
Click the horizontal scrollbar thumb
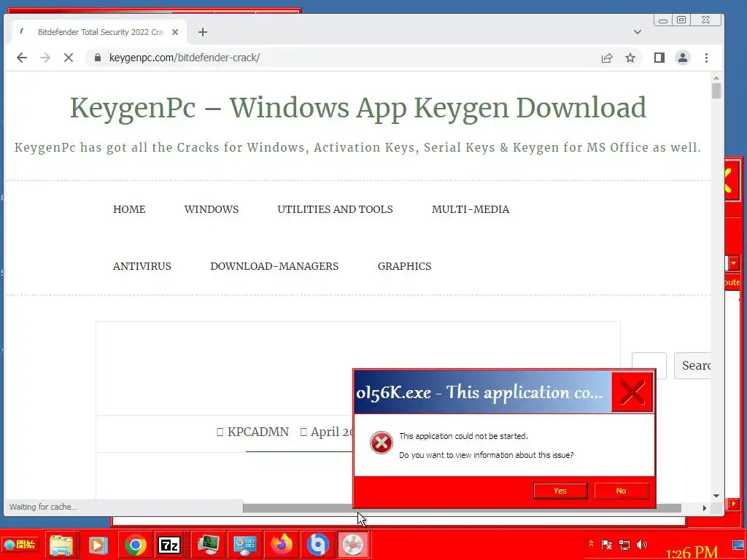coord(462,508)
